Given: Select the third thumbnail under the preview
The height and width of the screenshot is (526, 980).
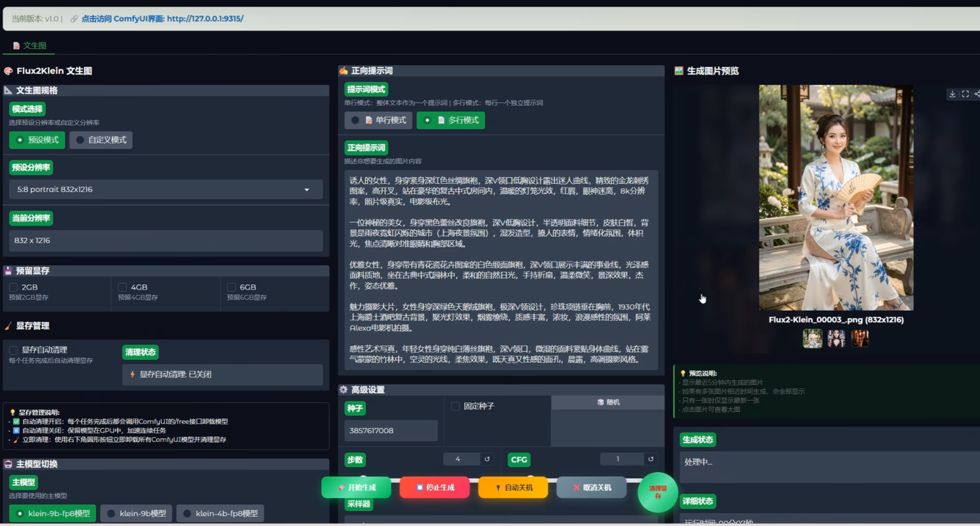Looking at the screenshot, I should point(860,339).
